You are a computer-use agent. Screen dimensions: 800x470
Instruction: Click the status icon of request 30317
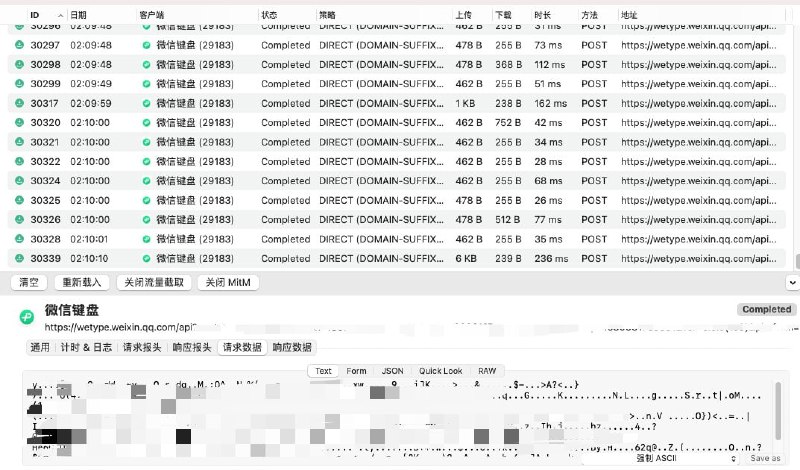(x=19, y=103)
